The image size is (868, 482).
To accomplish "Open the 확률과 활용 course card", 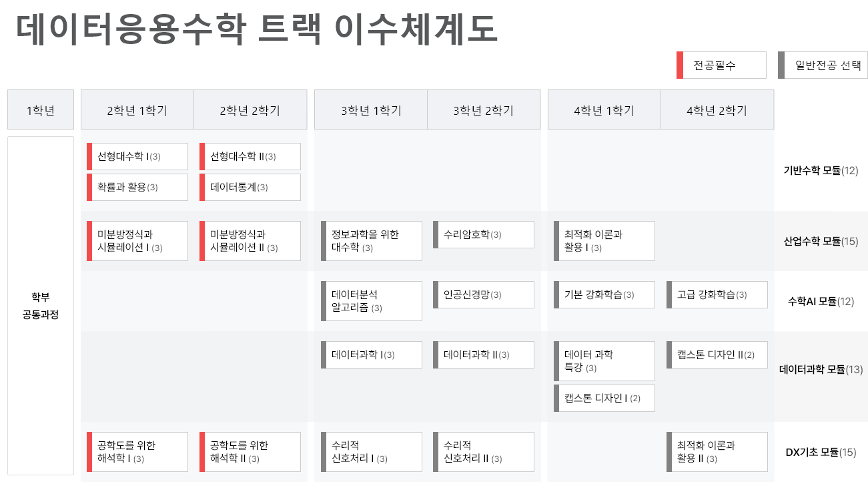I will [x=137, y=187].
